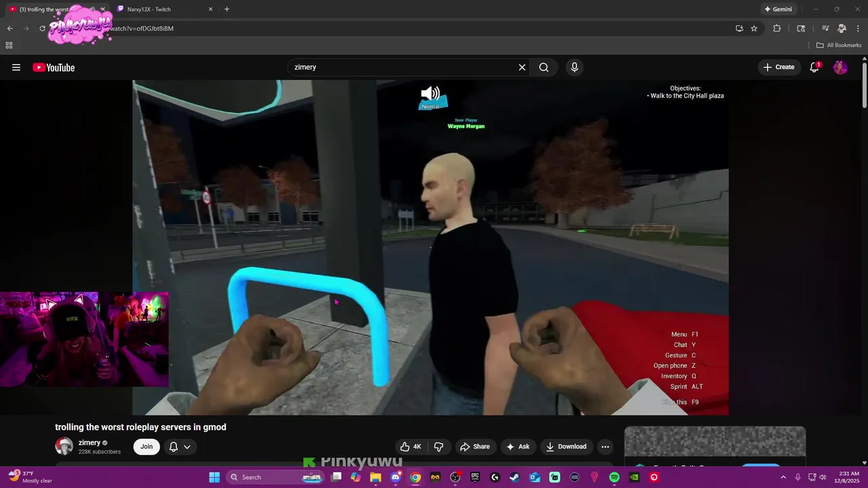Dislike the video with the thumbs-down icon

pos(439,447)
